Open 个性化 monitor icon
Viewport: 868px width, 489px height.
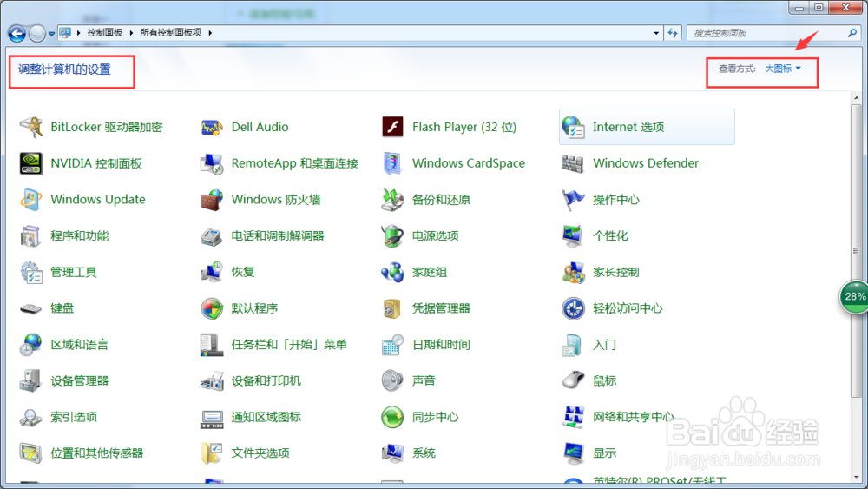tap(573, 236)
